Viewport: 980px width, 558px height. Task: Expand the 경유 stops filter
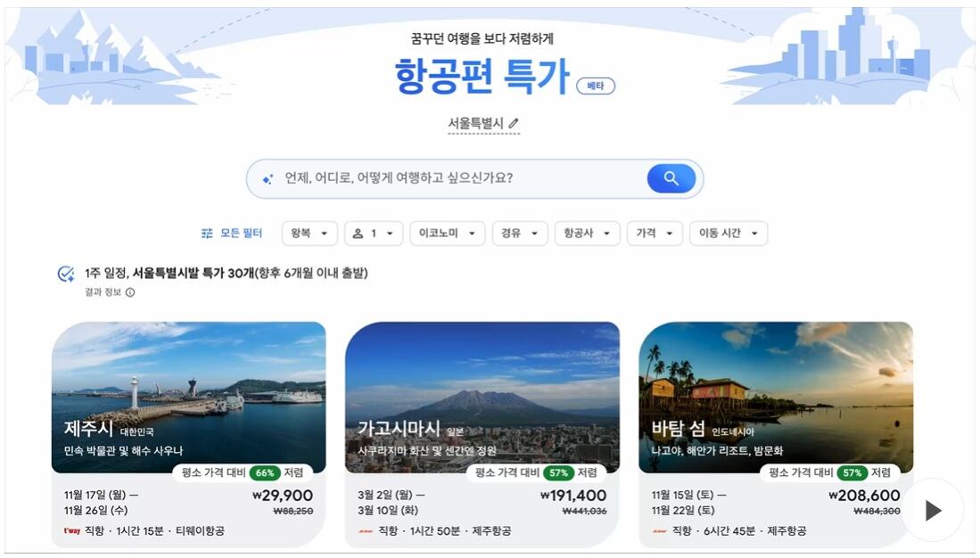coord(519,233)
